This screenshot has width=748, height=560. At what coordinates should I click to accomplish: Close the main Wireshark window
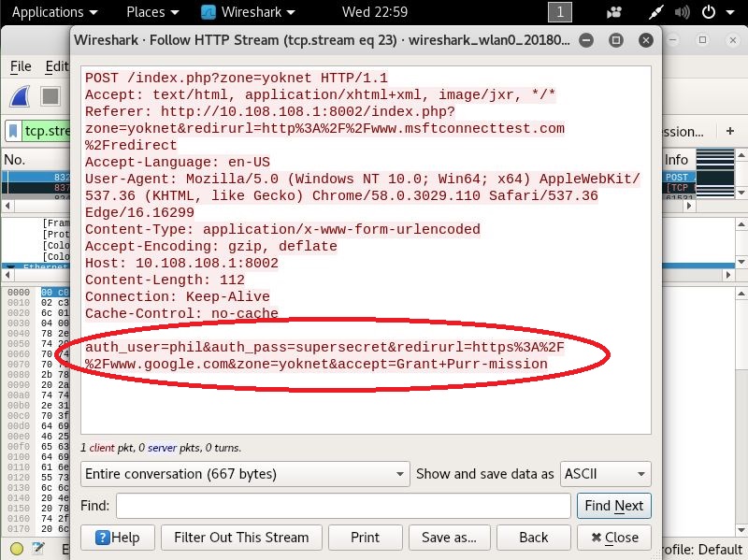coord(733,40)
